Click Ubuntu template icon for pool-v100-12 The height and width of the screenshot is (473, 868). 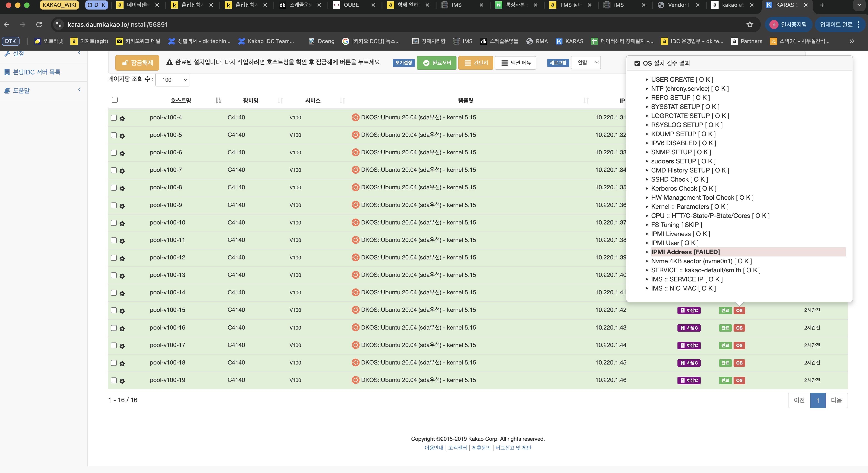355,257
